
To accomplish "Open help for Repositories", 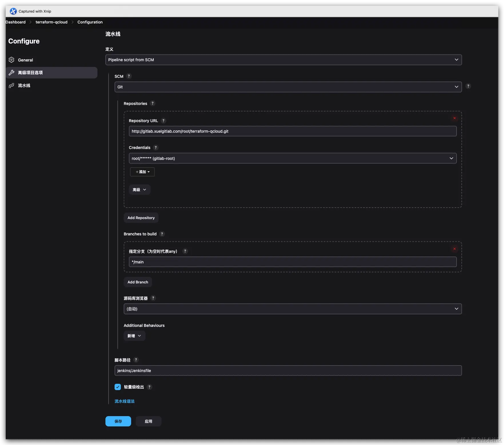I will [153, 103].
